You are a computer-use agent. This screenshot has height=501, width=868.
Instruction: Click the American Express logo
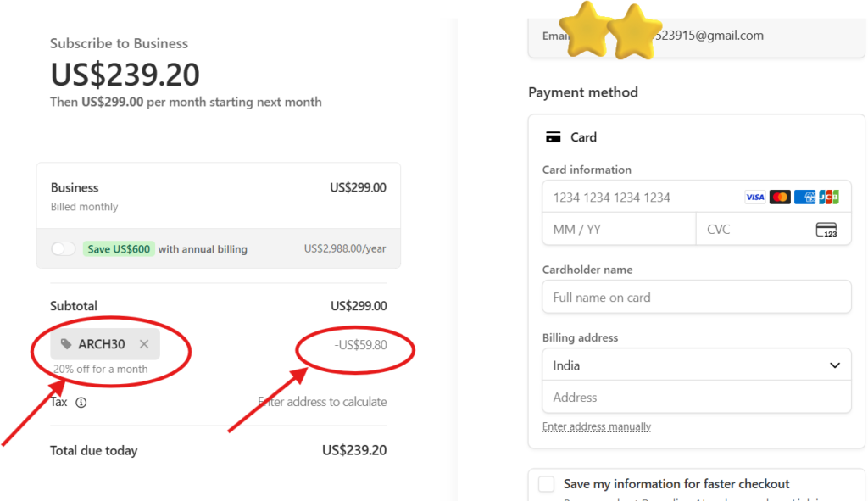click(804, 198)
